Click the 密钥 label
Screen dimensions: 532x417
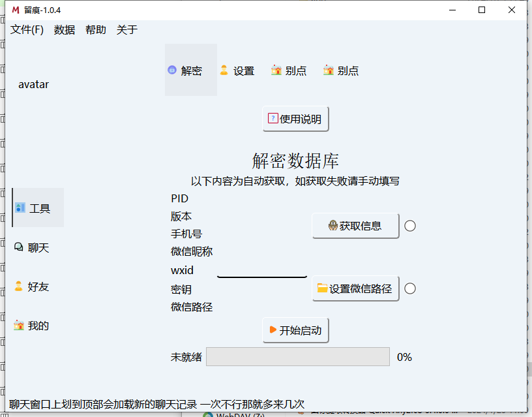point(181,290)
